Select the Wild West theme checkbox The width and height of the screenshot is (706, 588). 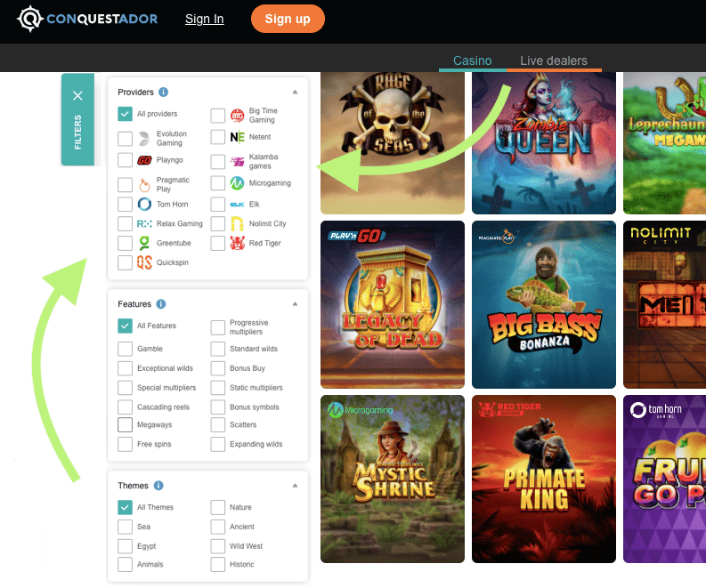[218, 546]
